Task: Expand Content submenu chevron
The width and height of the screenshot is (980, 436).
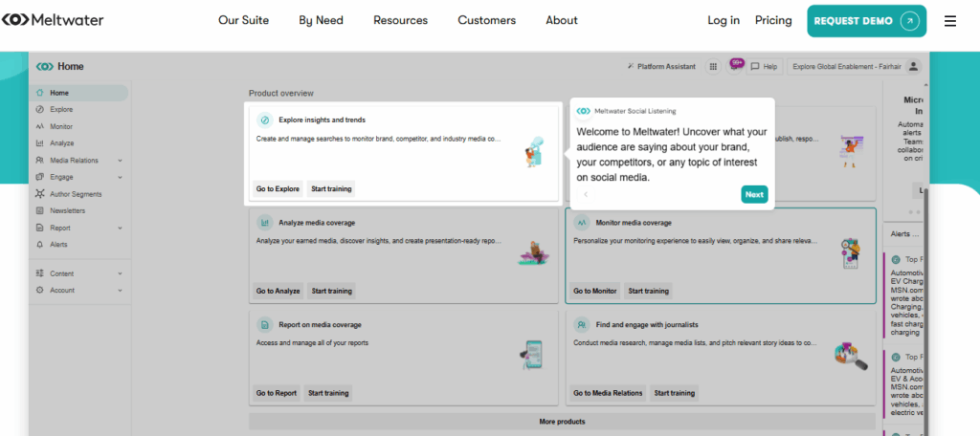Action: click(x=120, y=273)
